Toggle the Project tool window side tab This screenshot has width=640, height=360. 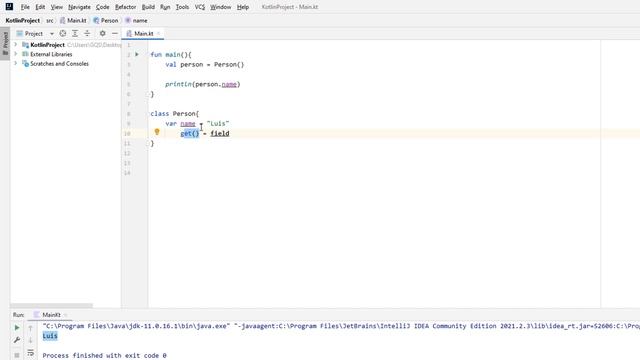tap(5, 43)
